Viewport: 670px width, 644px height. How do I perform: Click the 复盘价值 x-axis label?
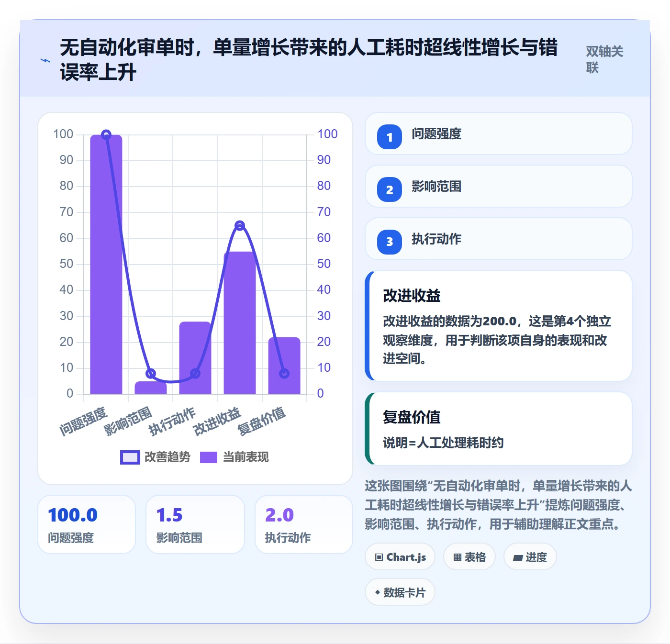(261, 421)
